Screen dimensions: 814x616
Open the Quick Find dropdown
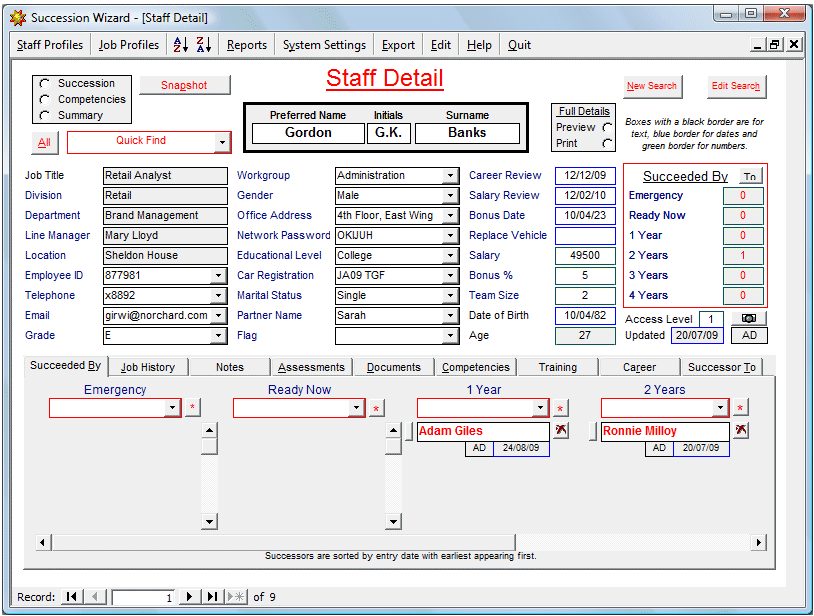(221, 143)
